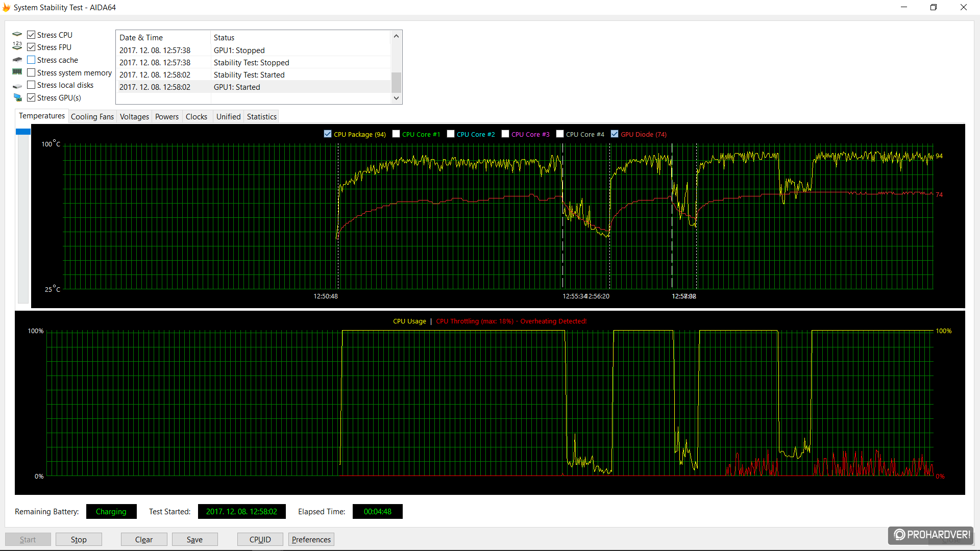Image resolution: width=980 pixels, height=551 pixels.
Task: Toggle the Stress FPU checkbox
Action: pyautogui.click(x=31, y=47)
